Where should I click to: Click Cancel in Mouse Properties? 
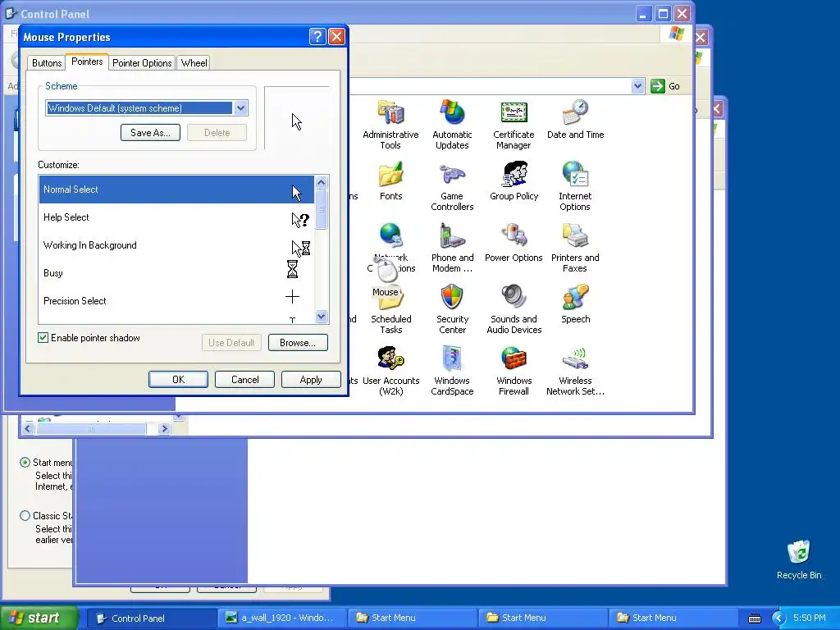point(244,379)
